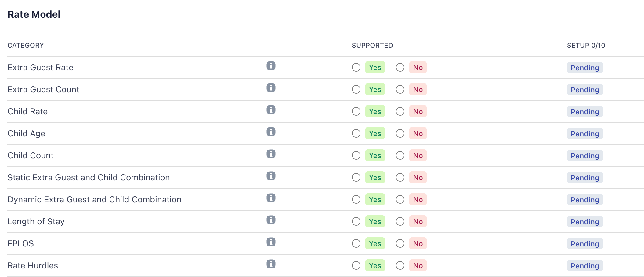Click the Rate Hurdles info icon

271,264
